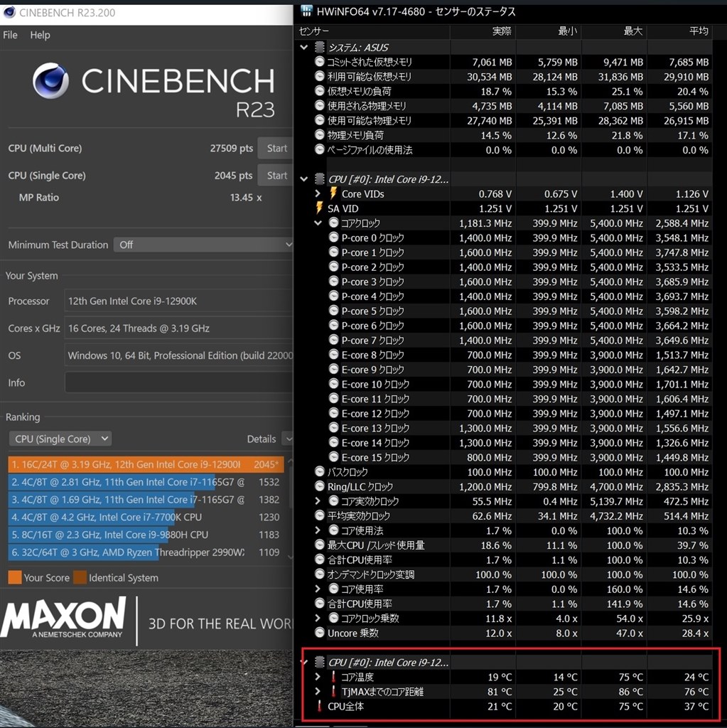Collapse the temperature CPU [#0] group
This screenshot has width=727, height=728.
[x=304, y=662]
